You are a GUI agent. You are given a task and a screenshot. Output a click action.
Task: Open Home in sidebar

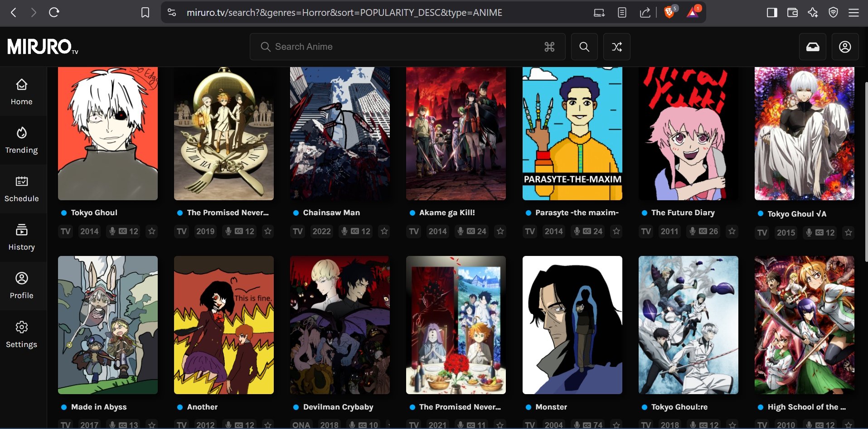22,92
